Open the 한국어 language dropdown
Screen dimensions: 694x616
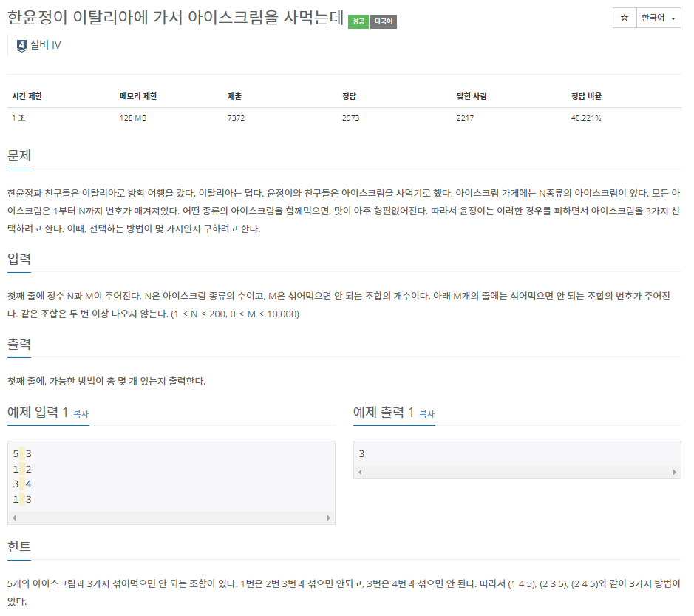click(658, 18)
